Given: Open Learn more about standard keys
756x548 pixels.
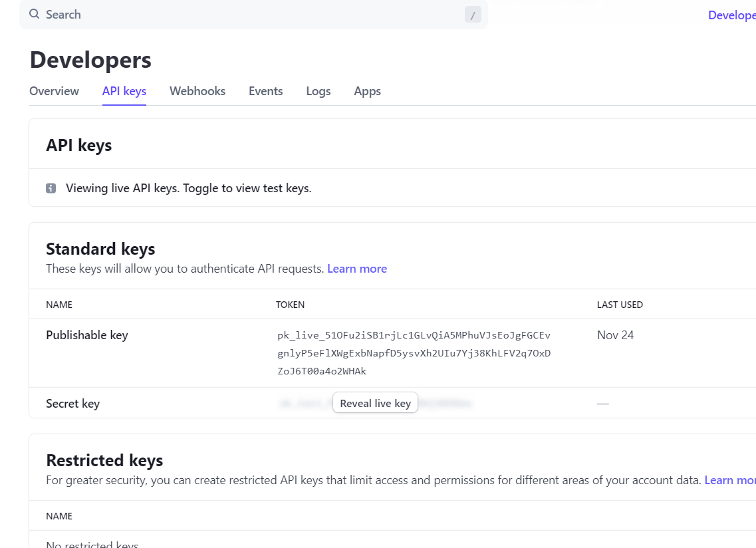Looking at the screenshot, I should pos(357,269).
